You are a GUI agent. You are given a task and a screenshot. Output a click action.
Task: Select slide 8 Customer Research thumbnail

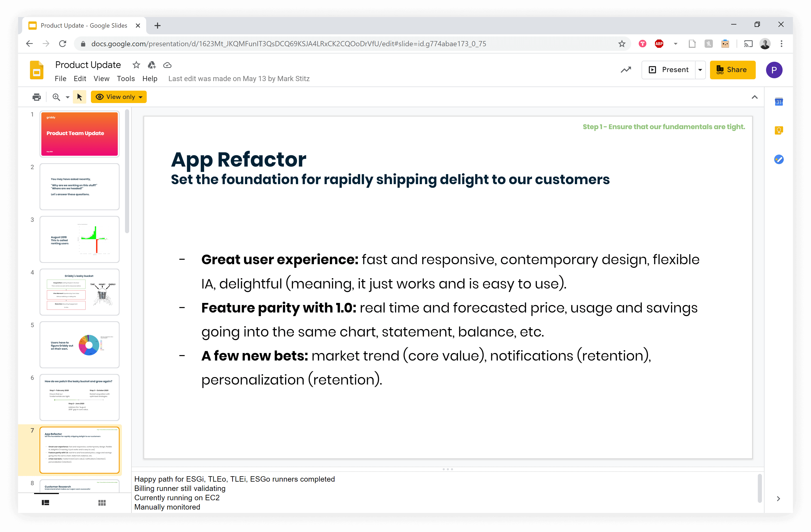79,486
